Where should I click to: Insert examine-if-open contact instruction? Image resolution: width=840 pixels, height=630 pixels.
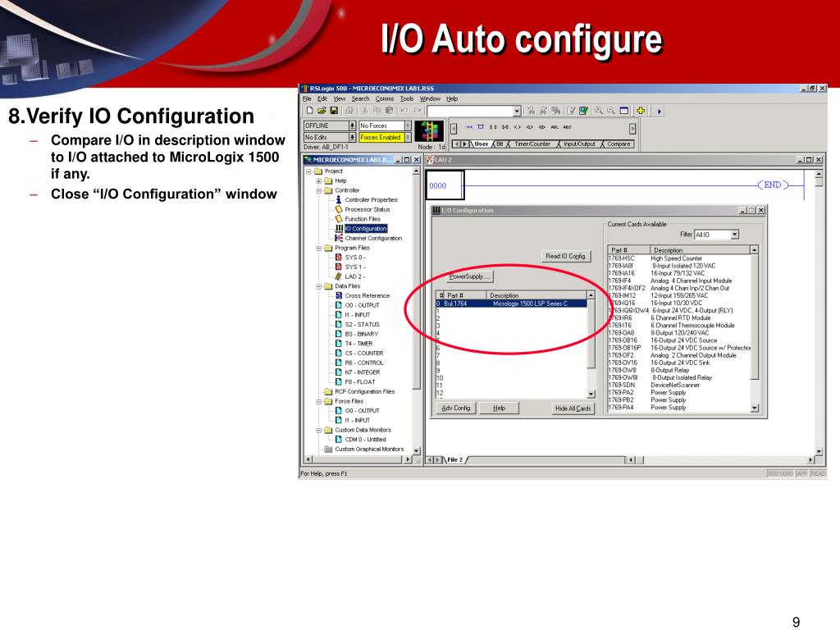(505, 127)
